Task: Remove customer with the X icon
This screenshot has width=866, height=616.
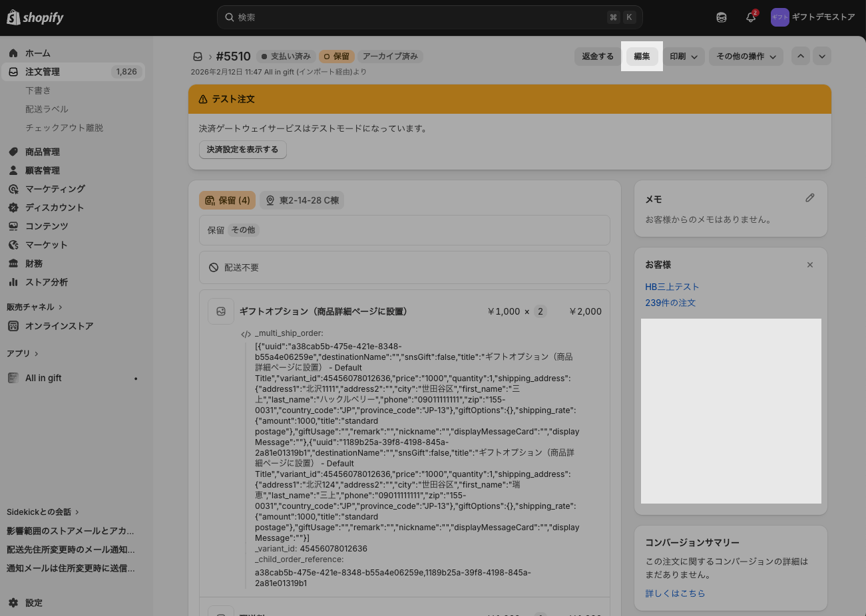Action: pyautogui.click(x=809, y=265)
